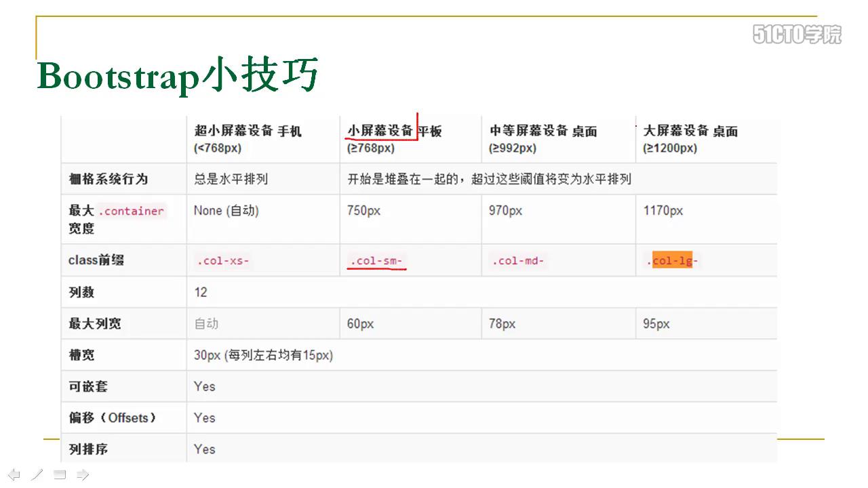Click Yes in the 可嵌套 row

click(204, 386)
